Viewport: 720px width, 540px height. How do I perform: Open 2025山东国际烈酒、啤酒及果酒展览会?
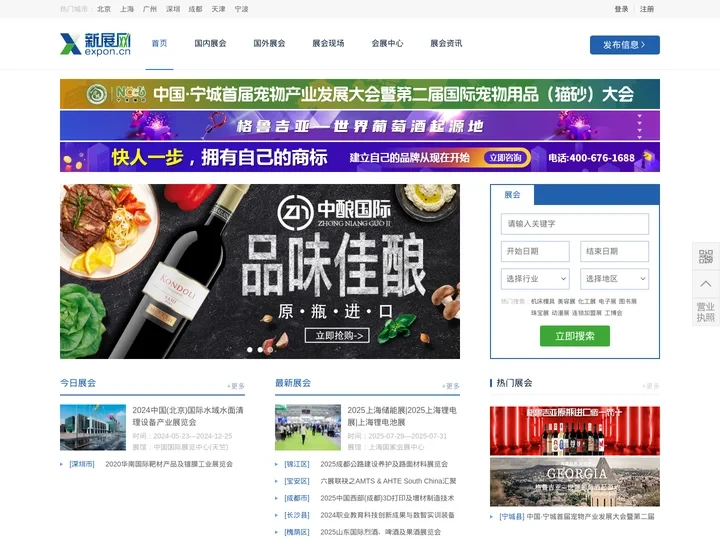(x=380, y=532)
